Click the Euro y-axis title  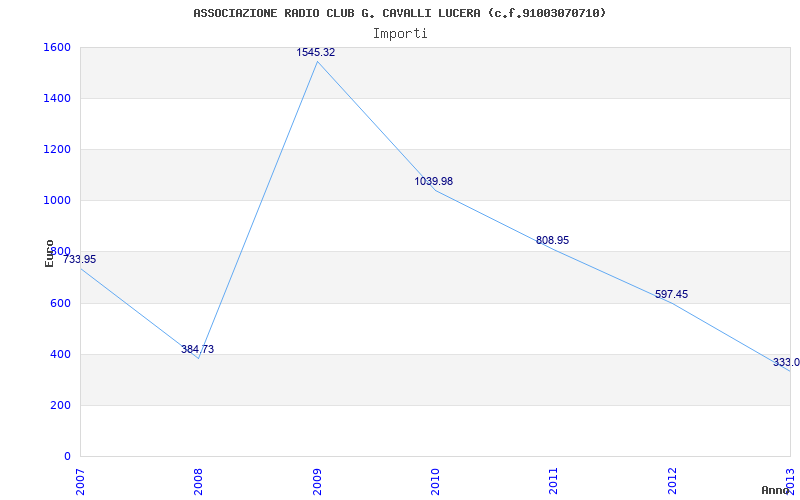tap(49, 253)
